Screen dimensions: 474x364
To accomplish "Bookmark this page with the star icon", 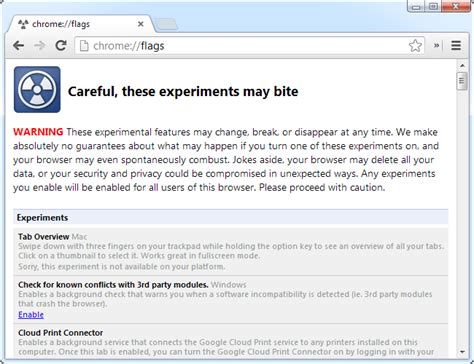I will pos(415,45).
